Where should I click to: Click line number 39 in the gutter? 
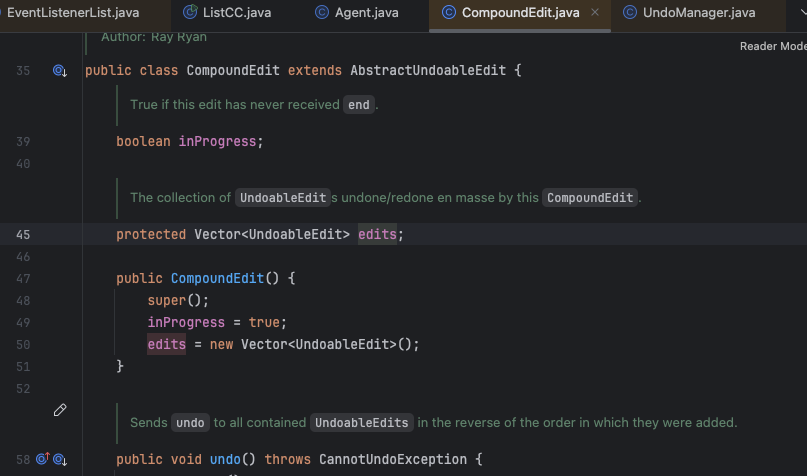[24, 141]
